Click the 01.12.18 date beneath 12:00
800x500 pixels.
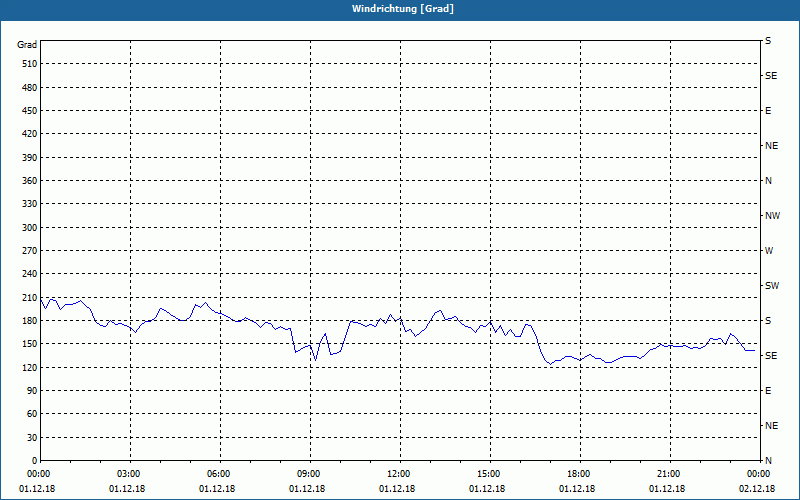pos(397,489)
